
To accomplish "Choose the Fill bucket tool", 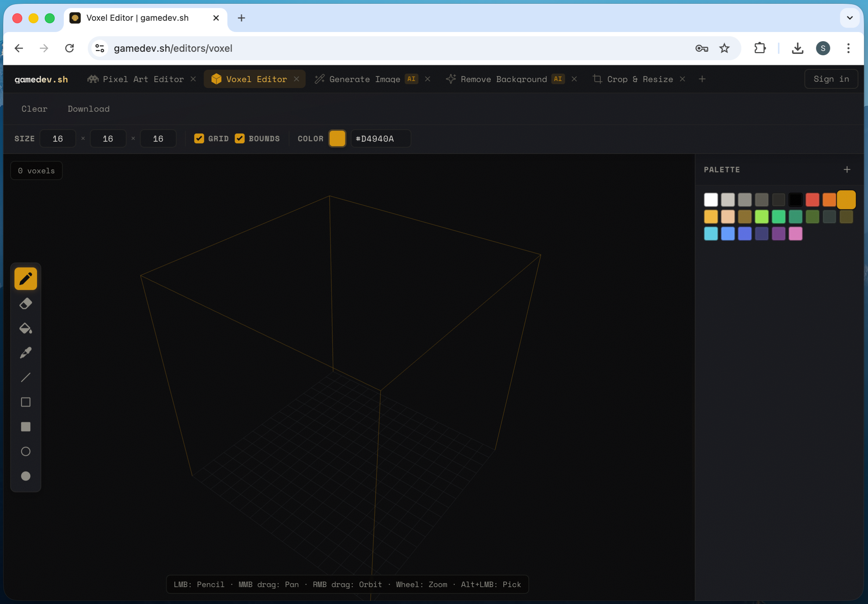I will pos(25,328).
